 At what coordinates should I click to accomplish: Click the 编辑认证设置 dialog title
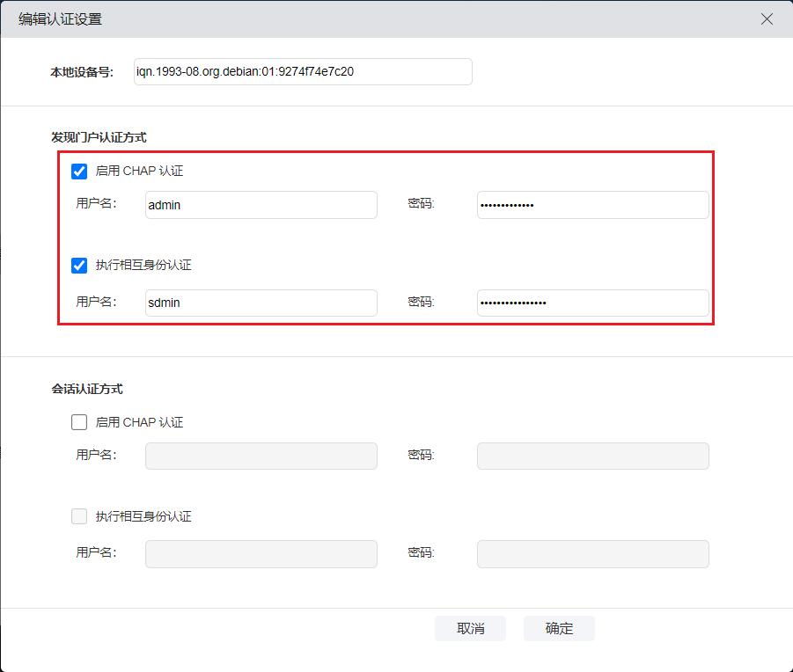point(60,18)
